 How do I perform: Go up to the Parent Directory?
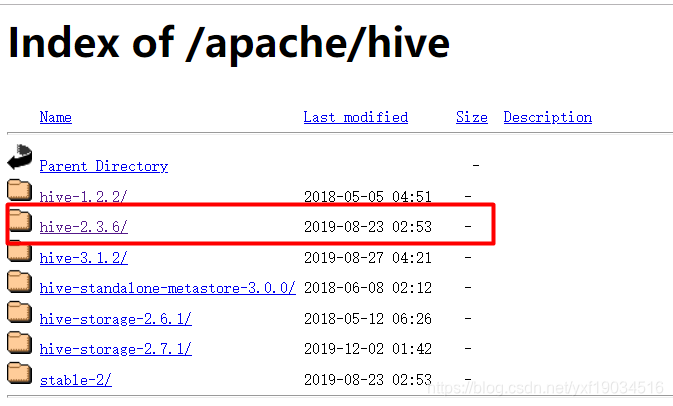[x=104, y=166]
